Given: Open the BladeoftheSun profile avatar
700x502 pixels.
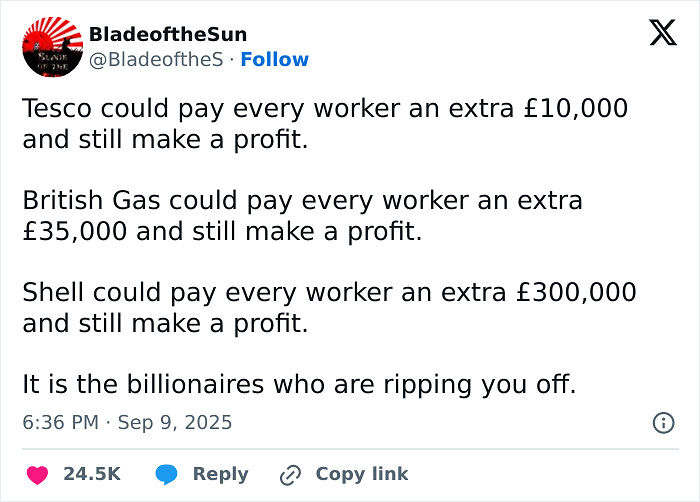Looking at the screenshot, I should (x=51, y=48).
